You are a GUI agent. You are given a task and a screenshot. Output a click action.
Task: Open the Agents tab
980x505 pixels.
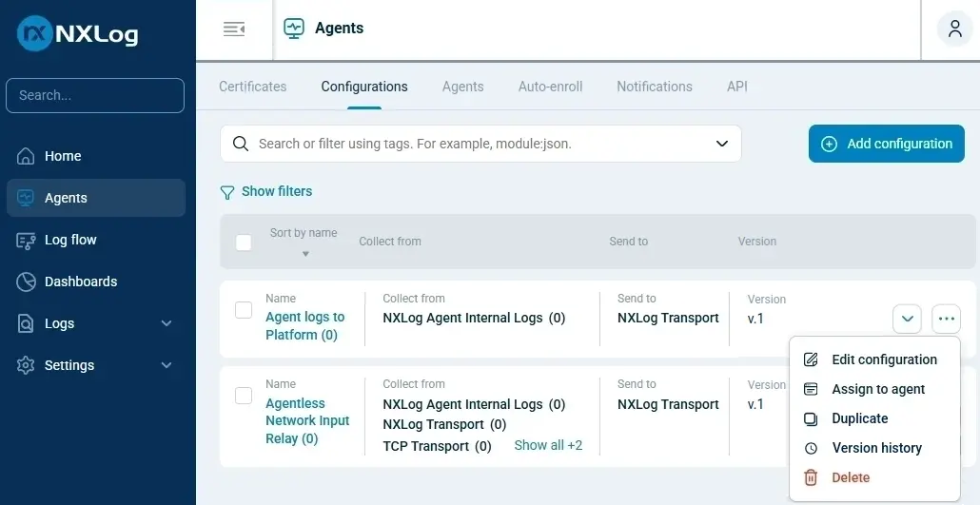coord(463,87)
